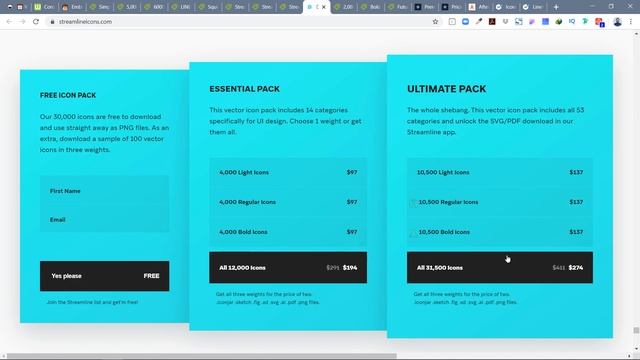640x360 pixels.
Task: Click 'Join the Streamline list' caption
Action: coord(92,302)
